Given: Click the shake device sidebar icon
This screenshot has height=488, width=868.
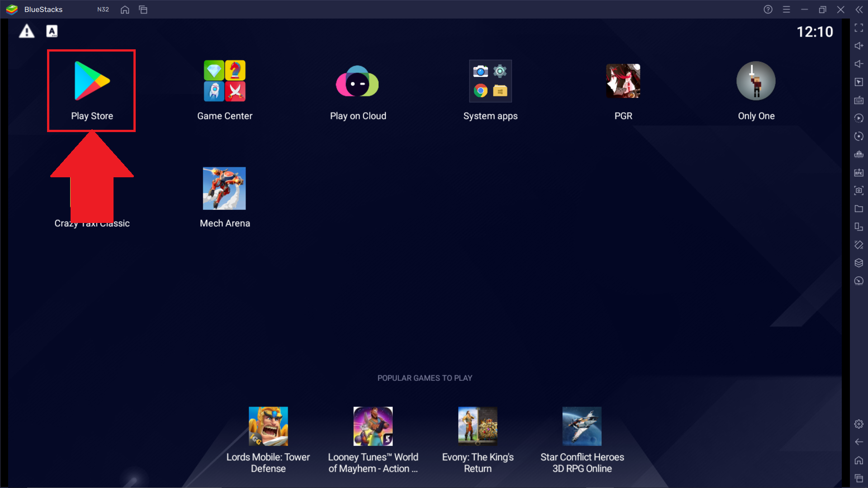Looking at the screenshot, I should (x=859, y=245).
